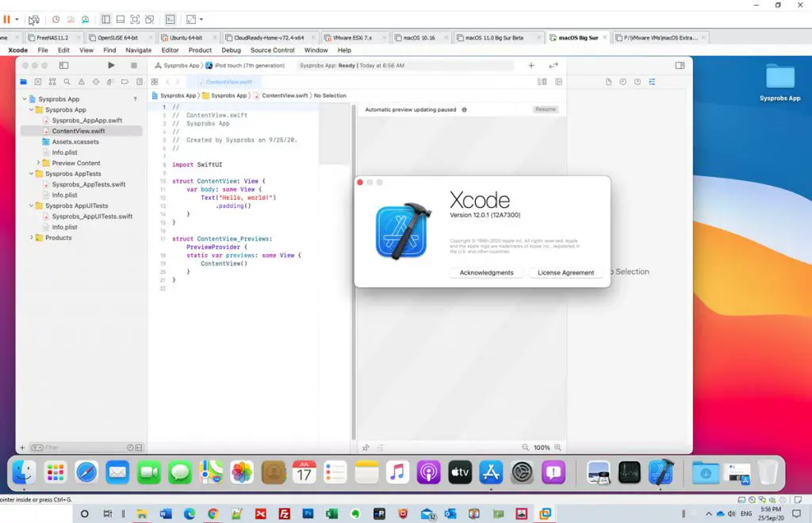Add new file with navigator plus
The width and height of the screenshot is (812, 523).
pyautogui.click(x=22, y=448)
